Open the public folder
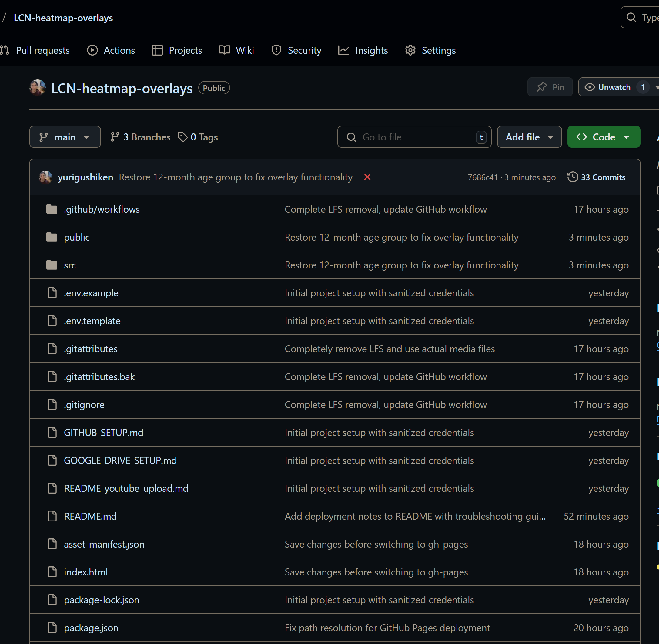The height and width of the screenshot is (644, 659). [77, 238]
